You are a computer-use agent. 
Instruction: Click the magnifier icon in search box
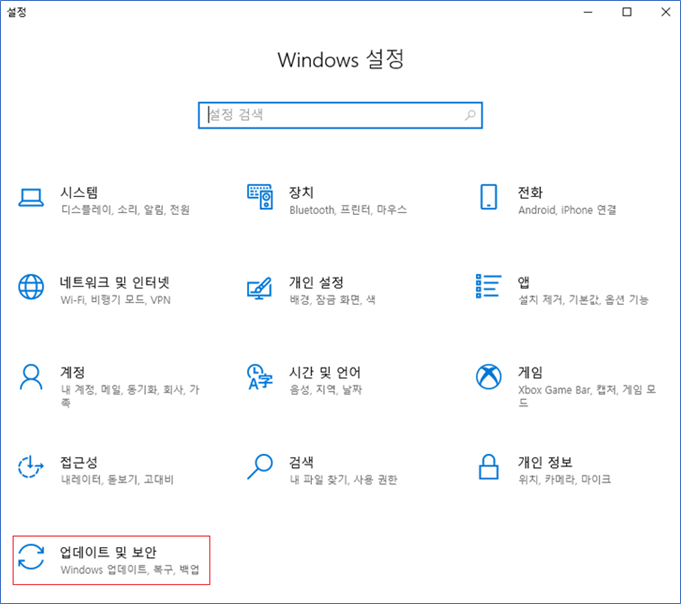pyautogui.click(x=470, y=115)
